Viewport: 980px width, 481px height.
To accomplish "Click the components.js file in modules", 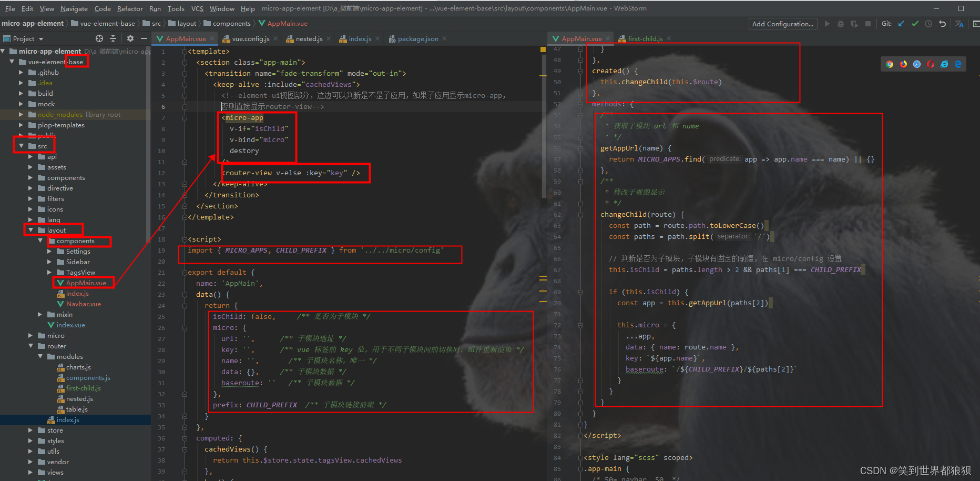I will (88, 377).
